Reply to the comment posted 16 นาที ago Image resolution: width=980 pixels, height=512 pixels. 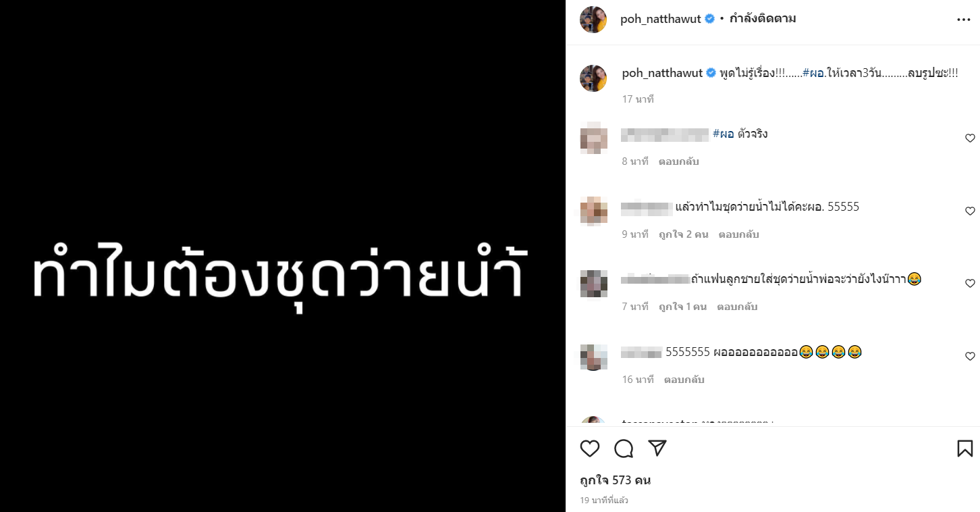(x=684, y=380)
